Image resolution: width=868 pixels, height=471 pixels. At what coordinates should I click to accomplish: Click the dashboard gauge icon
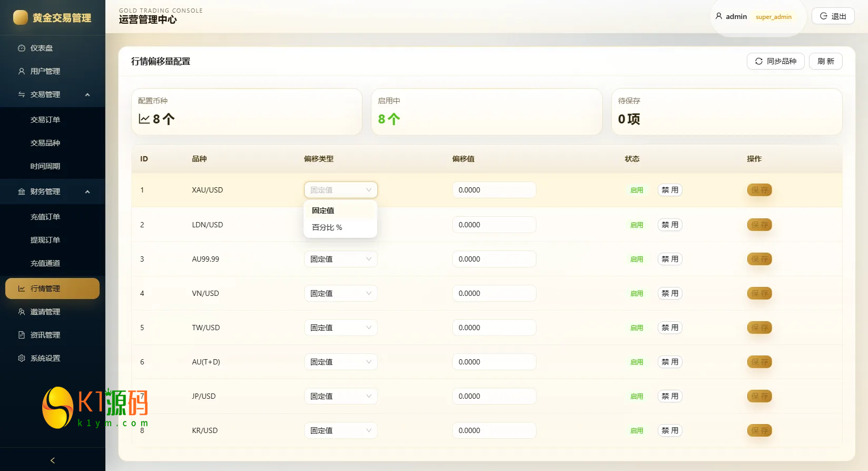point(22,48)
